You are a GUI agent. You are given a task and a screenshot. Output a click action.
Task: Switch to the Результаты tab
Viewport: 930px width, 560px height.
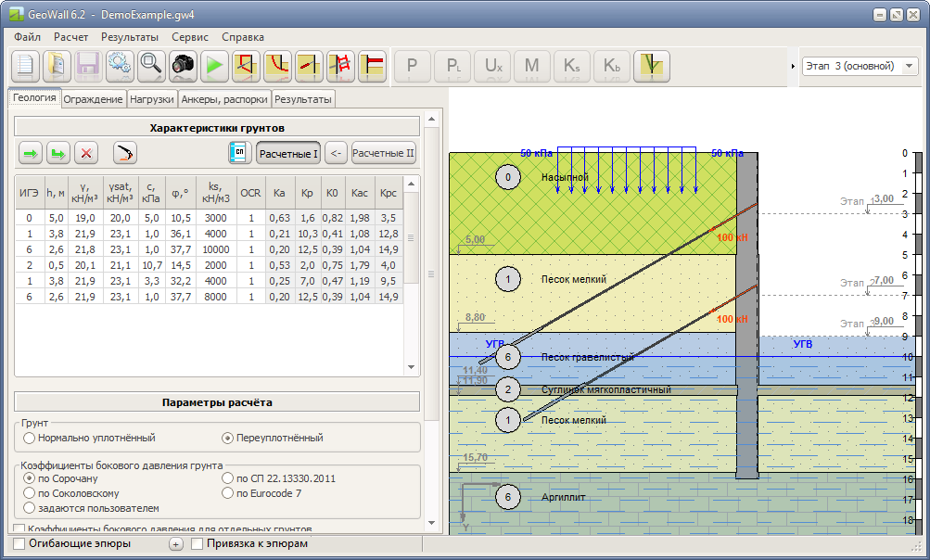[x=302, y=99]
